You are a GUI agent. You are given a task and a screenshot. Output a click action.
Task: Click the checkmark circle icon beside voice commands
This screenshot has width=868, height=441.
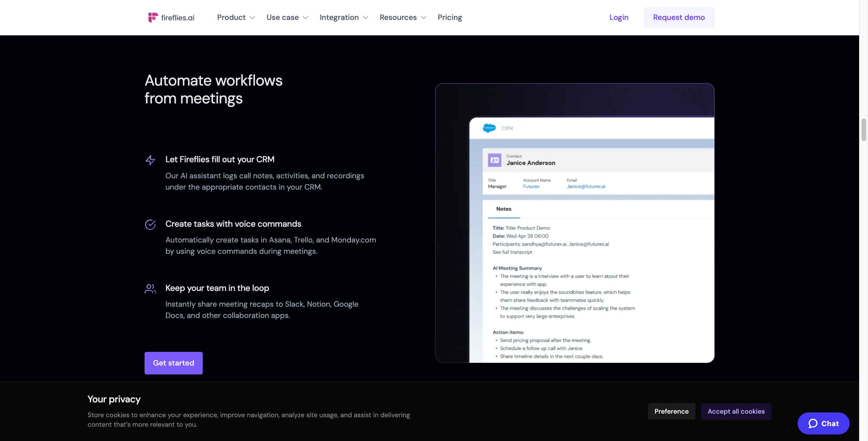click(x=150, y=224)
